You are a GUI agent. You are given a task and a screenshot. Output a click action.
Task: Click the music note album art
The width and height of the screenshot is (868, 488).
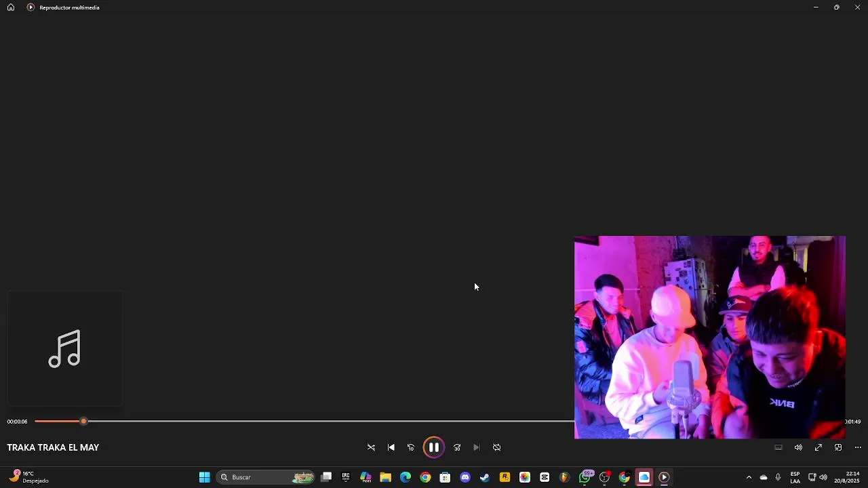point(65,348)
